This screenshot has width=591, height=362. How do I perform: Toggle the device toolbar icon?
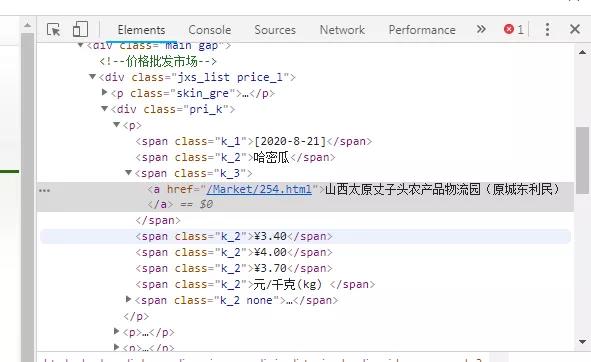80,29
